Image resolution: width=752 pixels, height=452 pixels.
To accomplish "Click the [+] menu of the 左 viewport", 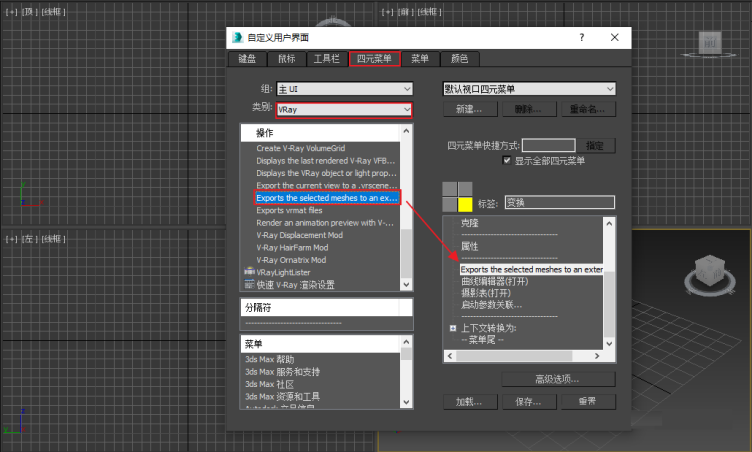I will (11, 239).
